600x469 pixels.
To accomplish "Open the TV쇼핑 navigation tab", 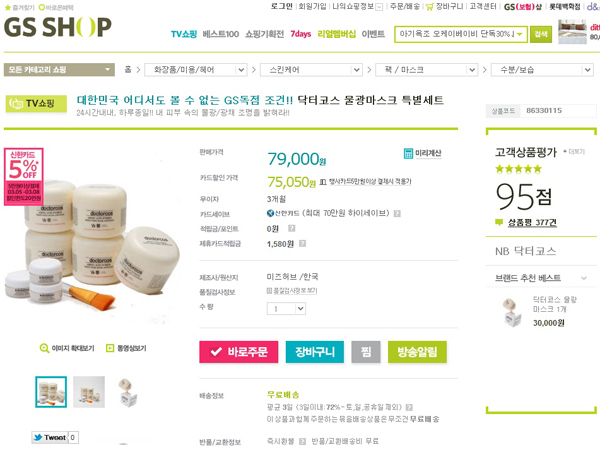I will (184, 34).
